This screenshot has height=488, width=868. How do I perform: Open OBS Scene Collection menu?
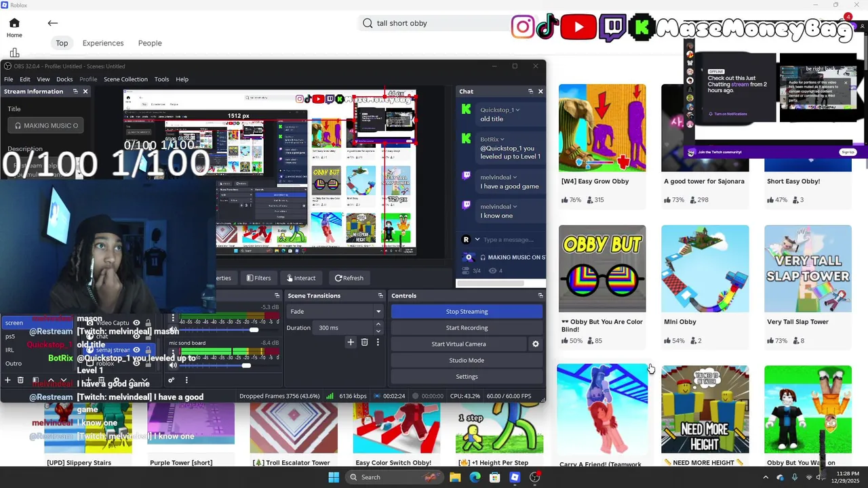125,79
